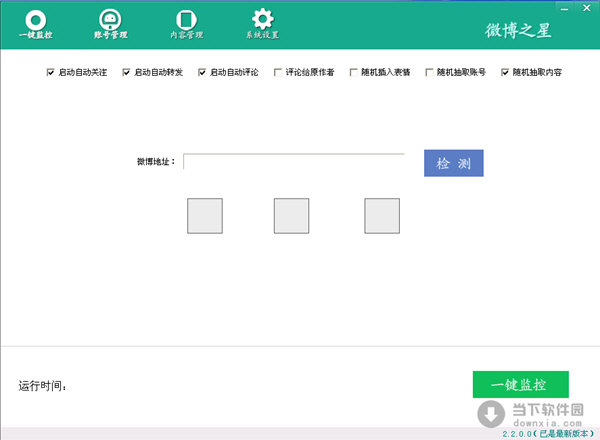The height and width of the screenshot is (440, 600).
Task: Click the 微博之星 title text
Action: (518, 31)
